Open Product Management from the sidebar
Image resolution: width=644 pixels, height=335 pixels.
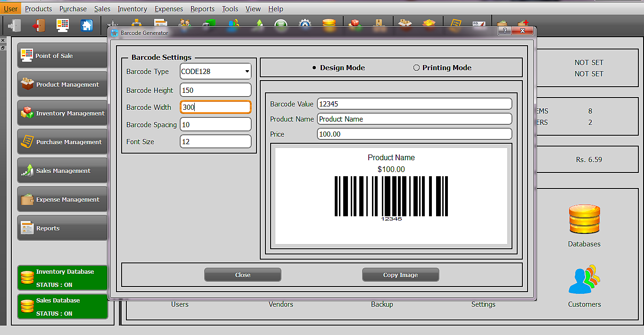tap(63, 84)
